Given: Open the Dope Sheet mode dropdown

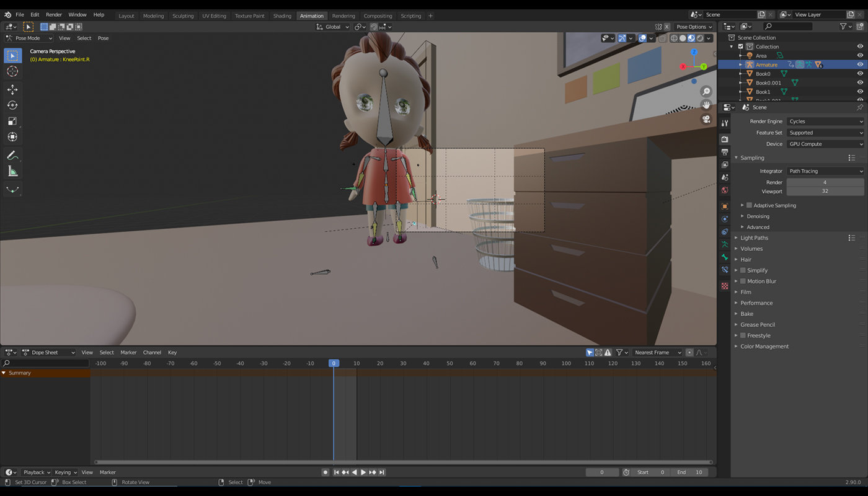Looking at the screenshot, I should pos(49,352).
